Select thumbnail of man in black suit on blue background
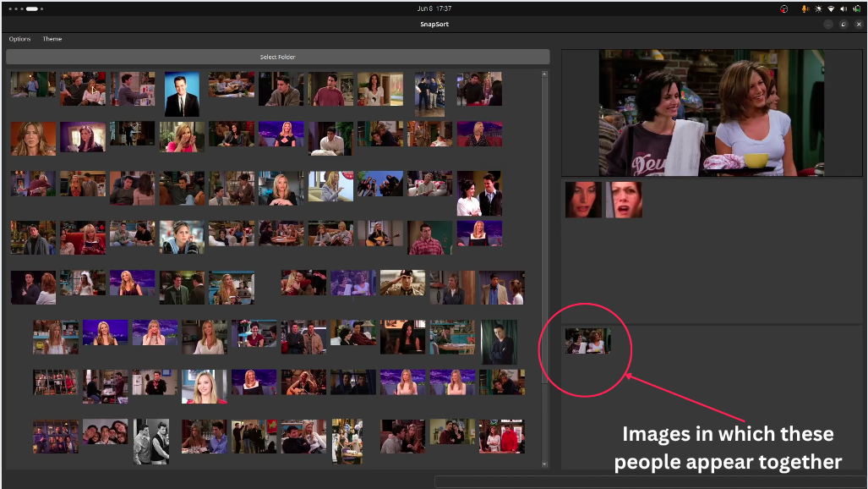Image resolution: width=868 pixels, height=489 pixels. click(x=182, y=94)
